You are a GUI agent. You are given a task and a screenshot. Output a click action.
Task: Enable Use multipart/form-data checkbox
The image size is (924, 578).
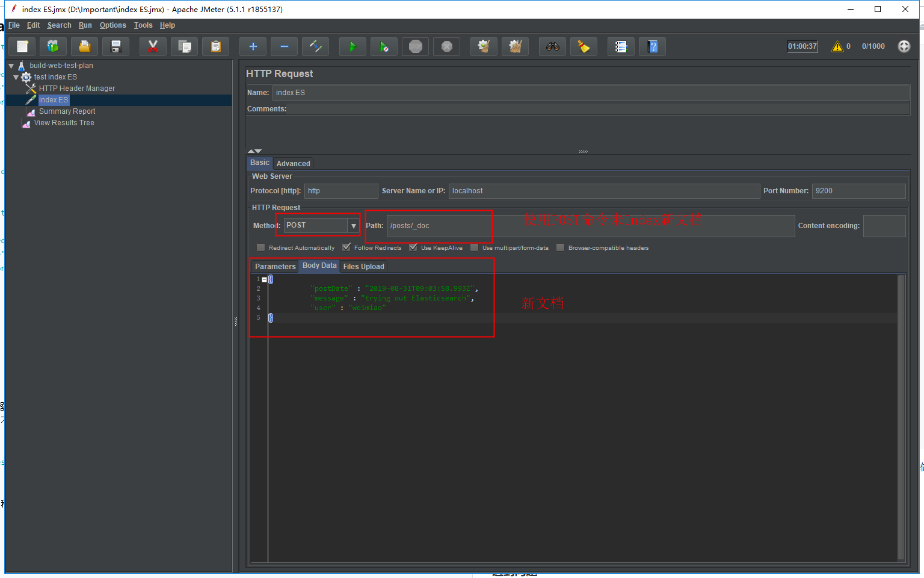[x=474, y=247]
